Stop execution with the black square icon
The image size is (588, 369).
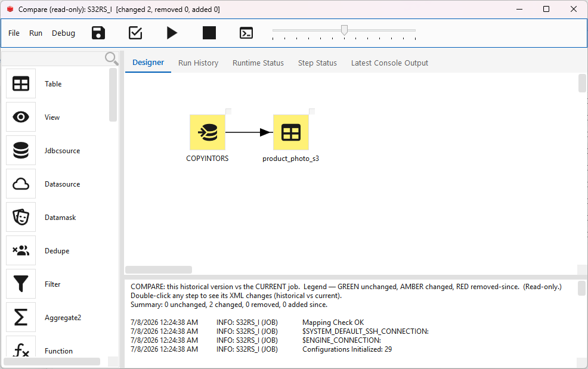209,33
